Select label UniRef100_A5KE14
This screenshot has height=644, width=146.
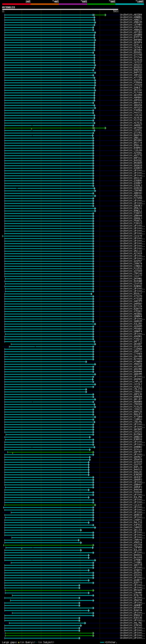[131, 542]
